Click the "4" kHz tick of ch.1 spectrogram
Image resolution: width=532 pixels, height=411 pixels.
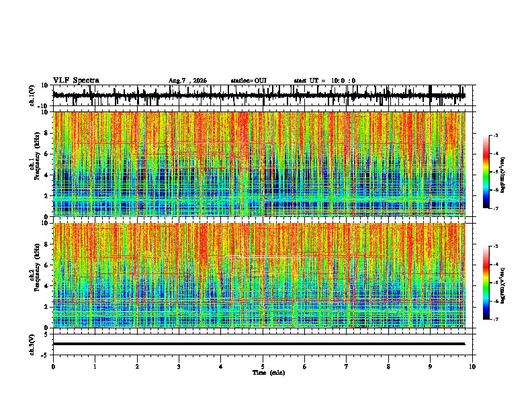coord(46,175)
